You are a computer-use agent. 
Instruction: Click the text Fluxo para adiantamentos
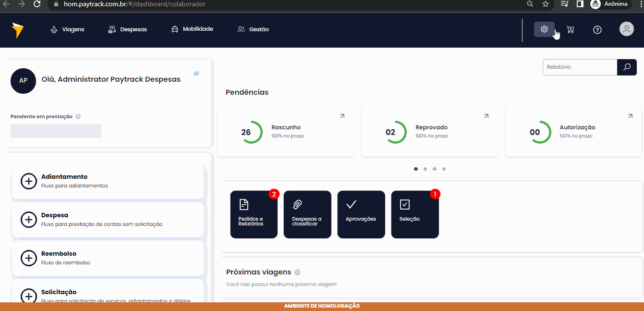[x=74, y=186]
